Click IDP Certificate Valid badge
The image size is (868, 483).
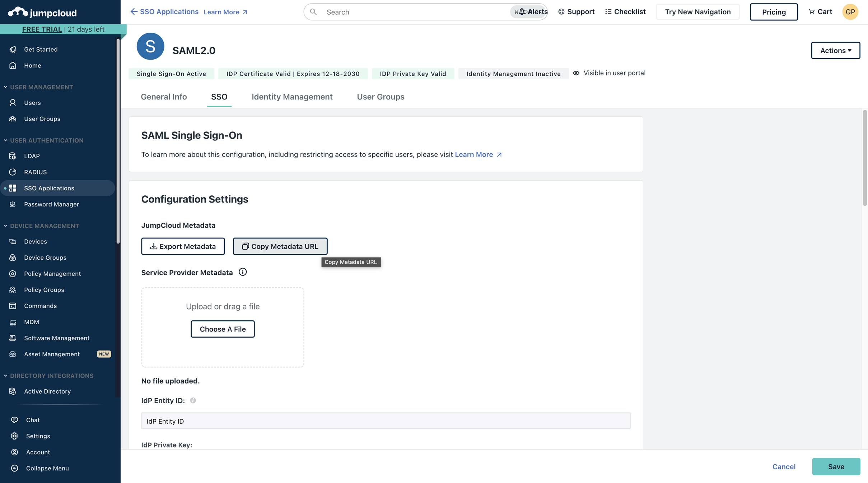coord(293,74)
